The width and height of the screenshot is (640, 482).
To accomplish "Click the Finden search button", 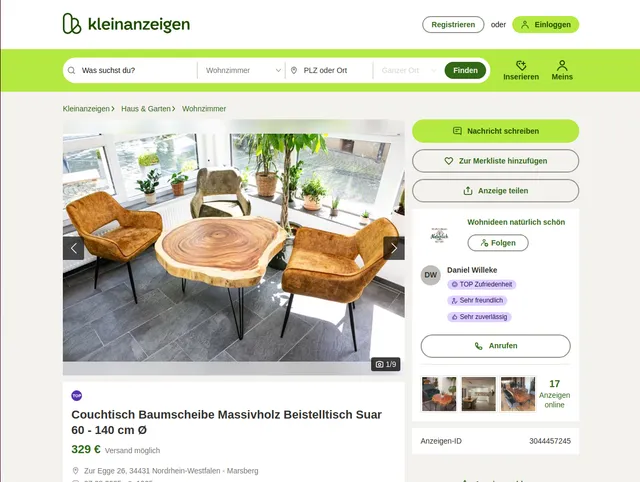I will click(x=465, y=70).
